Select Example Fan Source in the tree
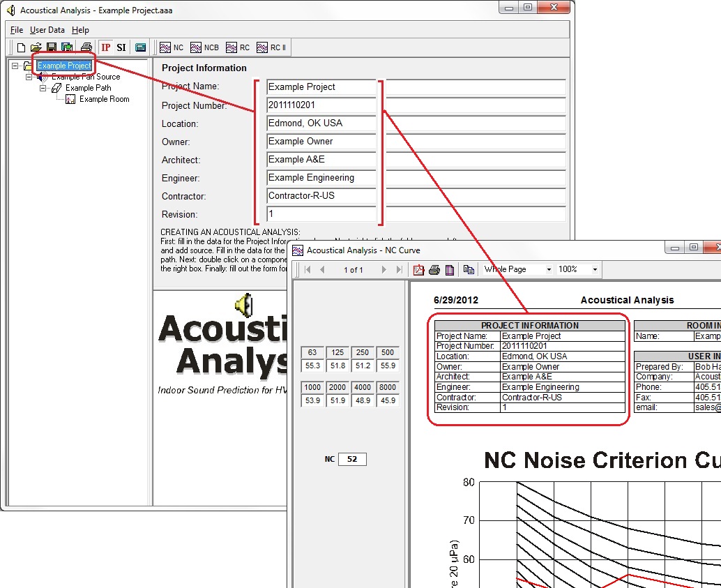 (86, 77)
